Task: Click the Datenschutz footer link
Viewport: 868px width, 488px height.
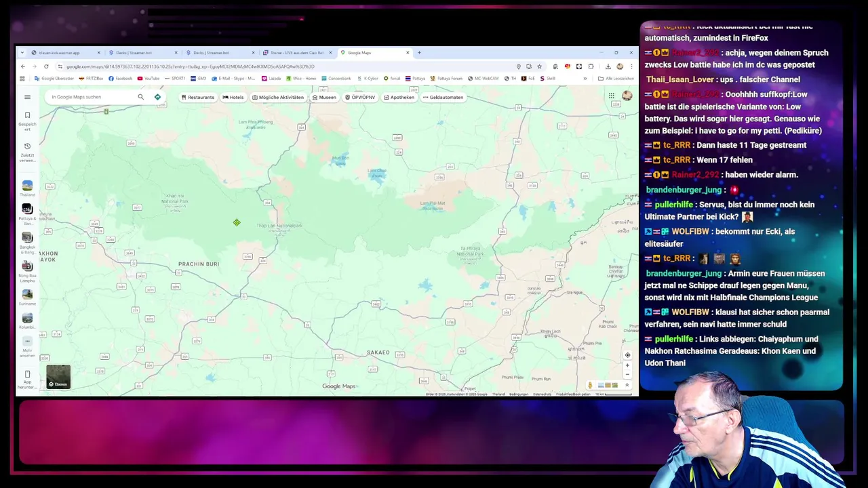Action: pos(542,394)
